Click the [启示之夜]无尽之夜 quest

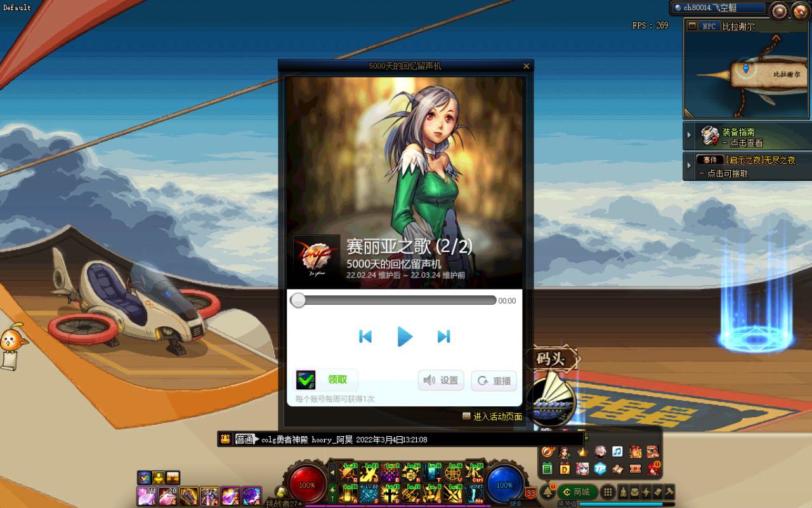tap(761, 160)
